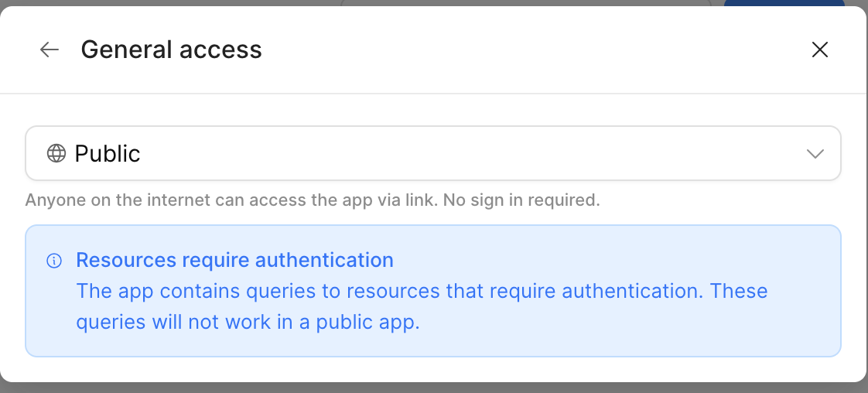Click the globe icon beside Public

click(56, 153)
